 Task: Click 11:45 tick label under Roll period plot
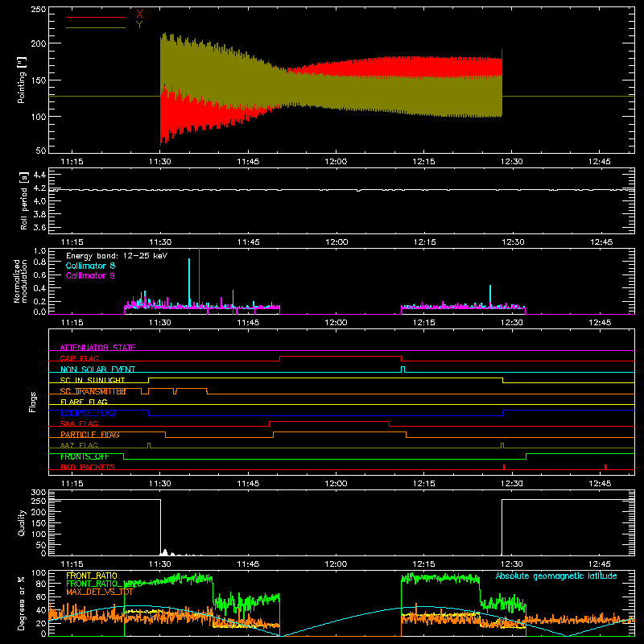[x=248, y=242]
